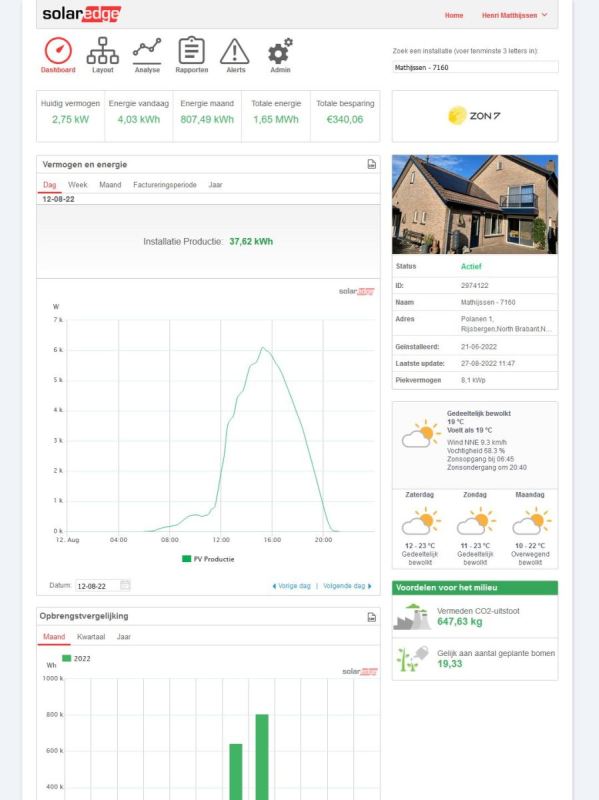Click the Zondag weather forecast icon
Screen dimensions: 599x800
(x=476, y=521)
